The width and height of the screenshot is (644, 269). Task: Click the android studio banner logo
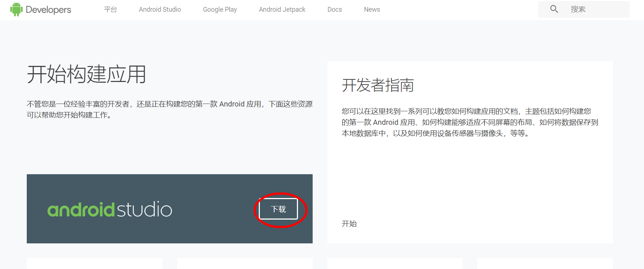point(110,209)
